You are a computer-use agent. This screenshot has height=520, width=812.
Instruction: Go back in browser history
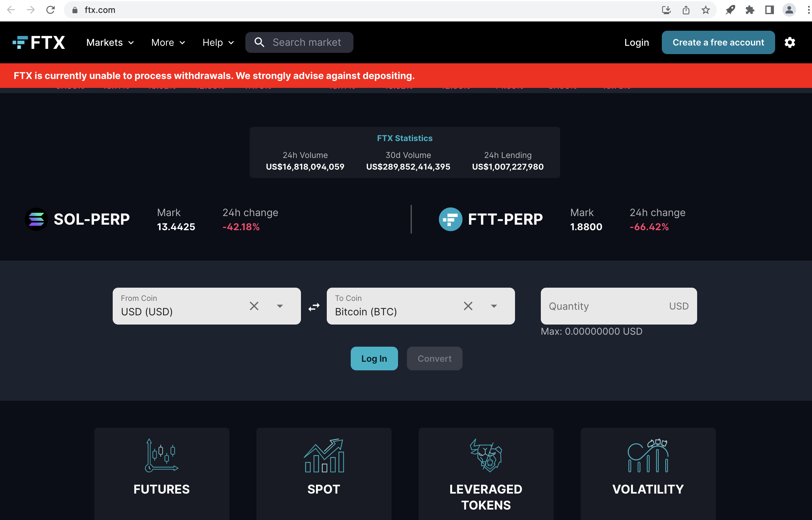point(11,10)
